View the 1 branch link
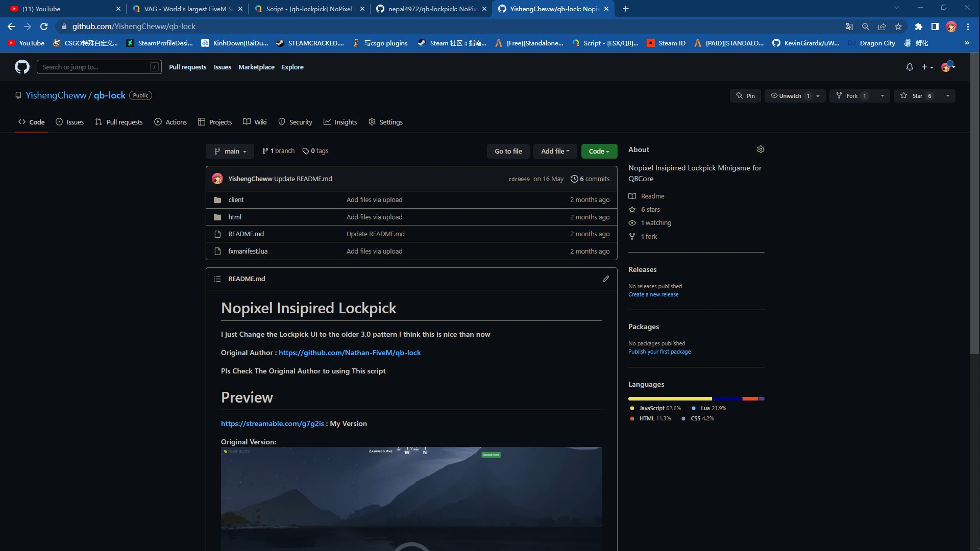Image resolution: width=980 pixels, height=551 pixels. point(278,151)
